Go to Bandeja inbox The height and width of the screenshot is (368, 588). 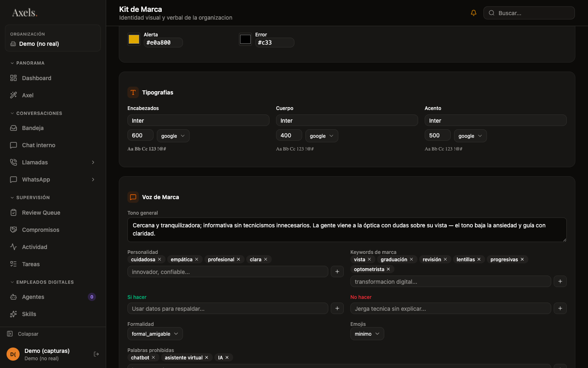53,128
